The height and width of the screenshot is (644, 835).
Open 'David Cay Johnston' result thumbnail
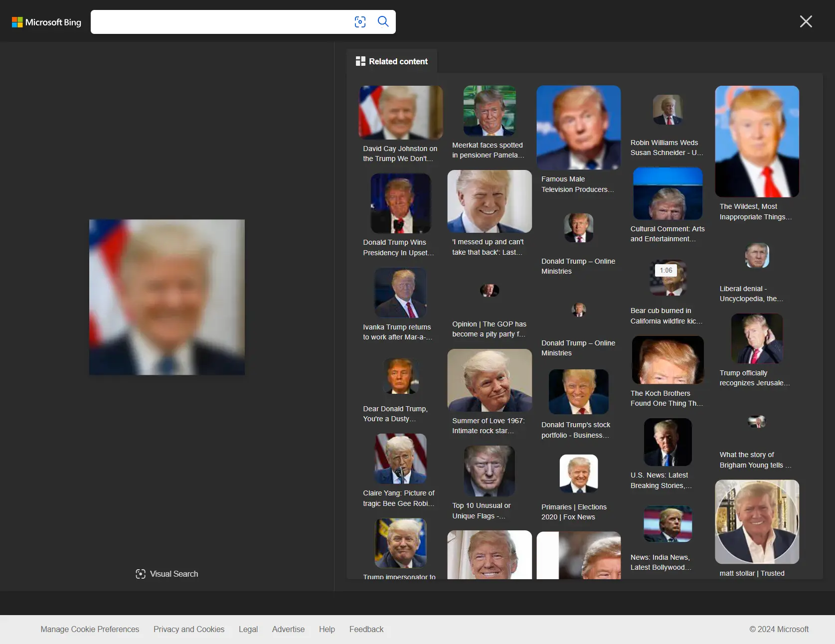click(x=400, y=112)
